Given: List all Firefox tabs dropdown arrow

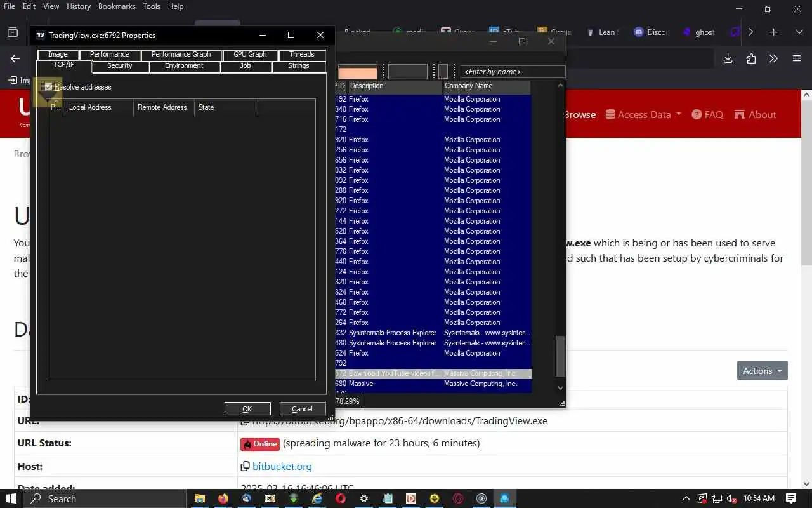Looking at the screenshot, I should click(x=799, y=32).
